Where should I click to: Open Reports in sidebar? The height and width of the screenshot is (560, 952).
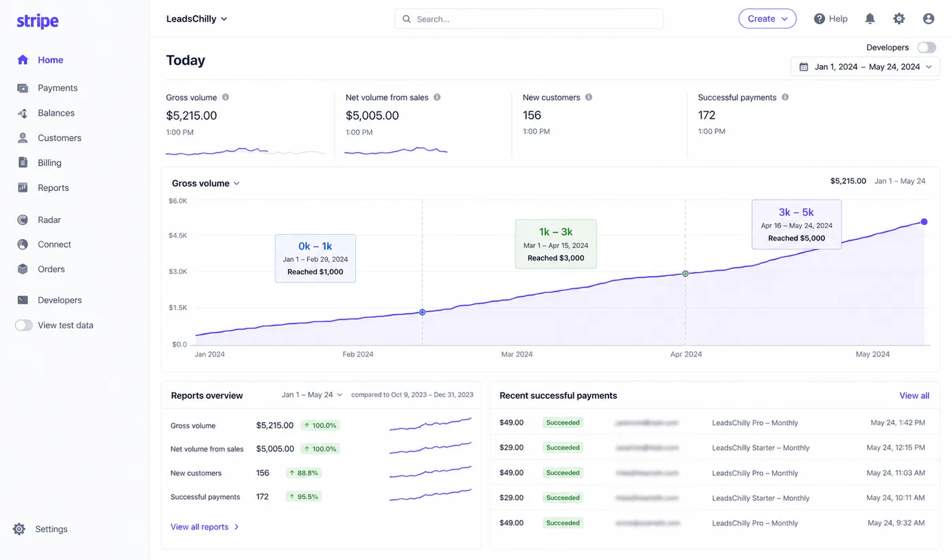[x=54, y=188]
